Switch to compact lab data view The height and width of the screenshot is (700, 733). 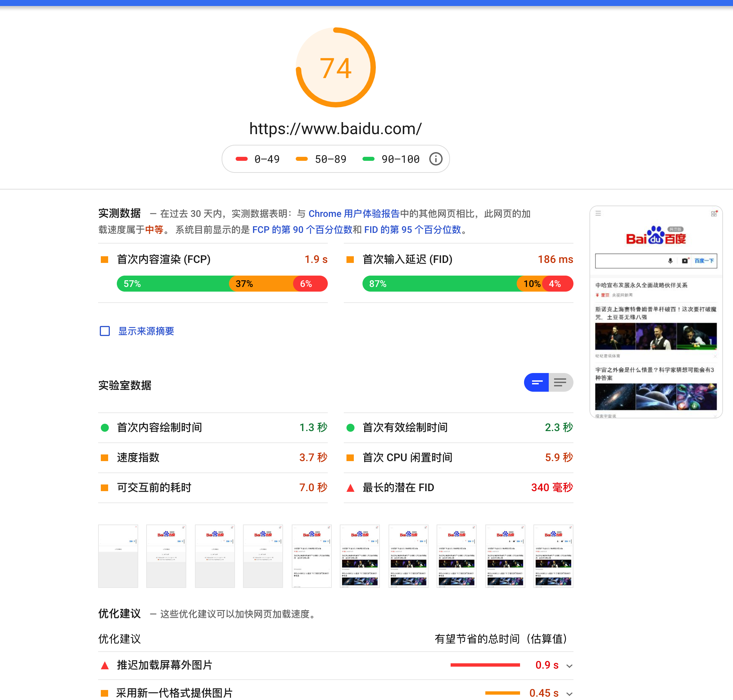(537, 382)
